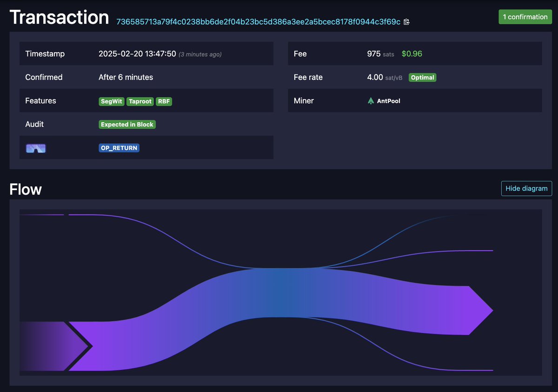The height and width of the screenshot is (392, 558).
Task: Copy the transaction ID with the clipboard icon
Action: [x=406, y=22]
